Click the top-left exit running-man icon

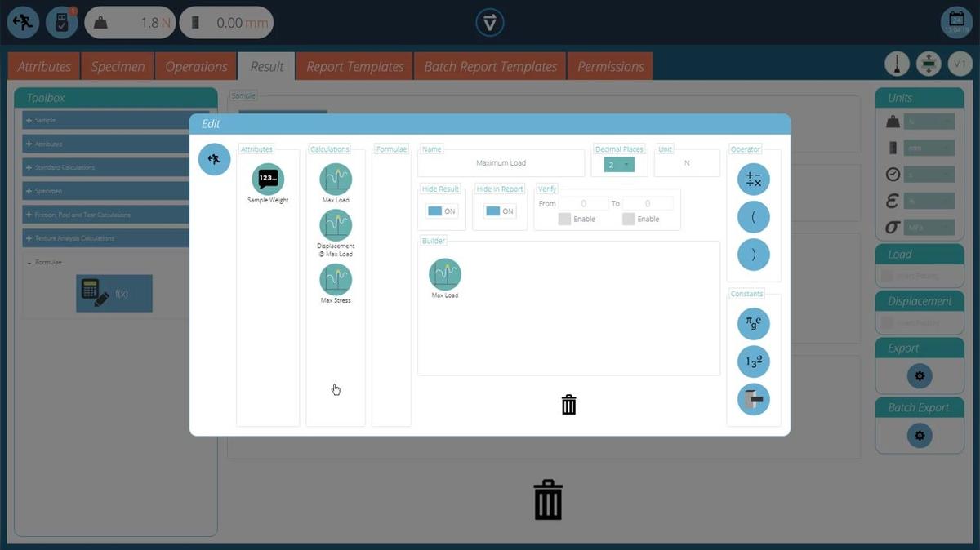pyautogui.click(x=23, y=23)
